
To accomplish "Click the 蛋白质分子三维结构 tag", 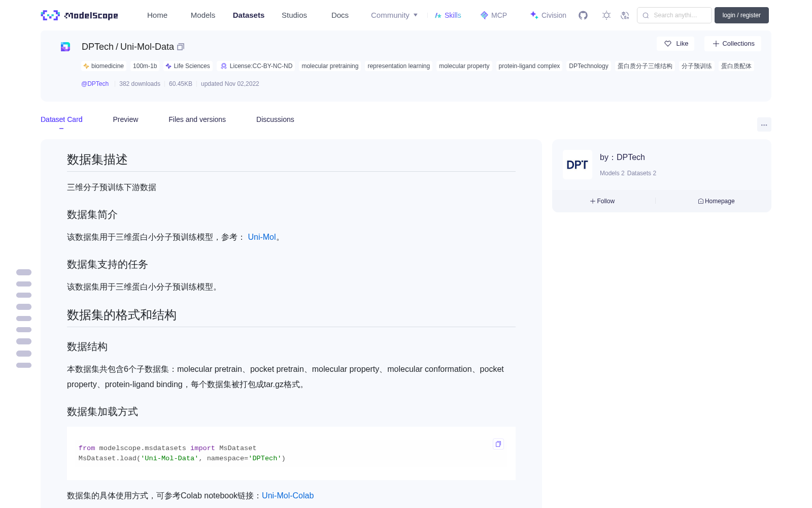I will click(645, 66).
